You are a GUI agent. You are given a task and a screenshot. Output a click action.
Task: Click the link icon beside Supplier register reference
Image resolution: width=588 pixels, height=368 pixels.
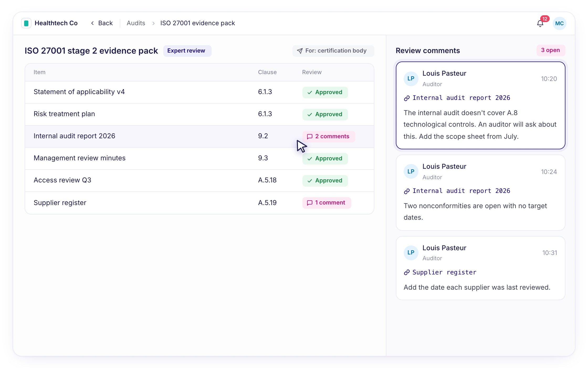click(407, 272)
